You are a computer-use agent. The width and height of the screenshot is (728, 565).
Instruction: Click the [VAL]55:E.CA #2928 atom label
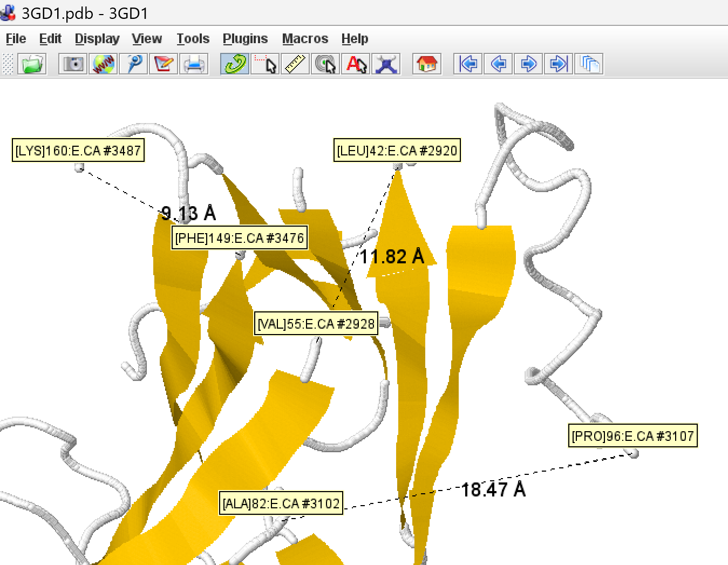click(316, 324)
